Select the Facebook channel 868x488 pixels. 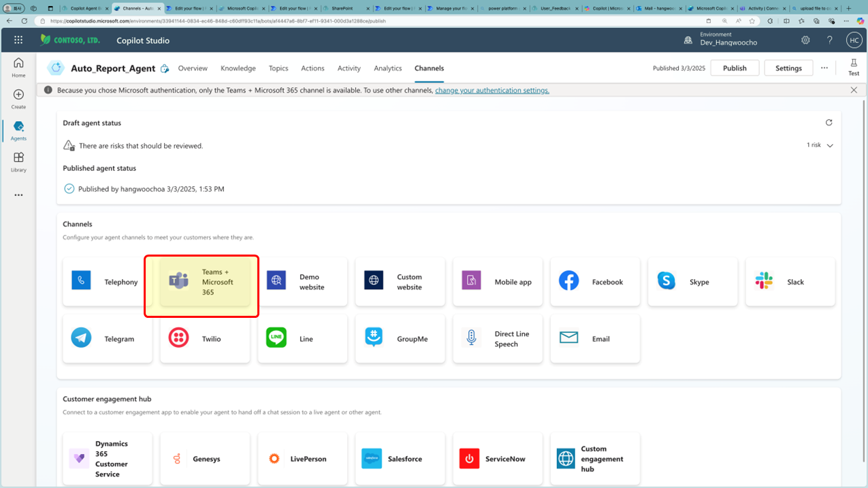(x=595, y=282)
